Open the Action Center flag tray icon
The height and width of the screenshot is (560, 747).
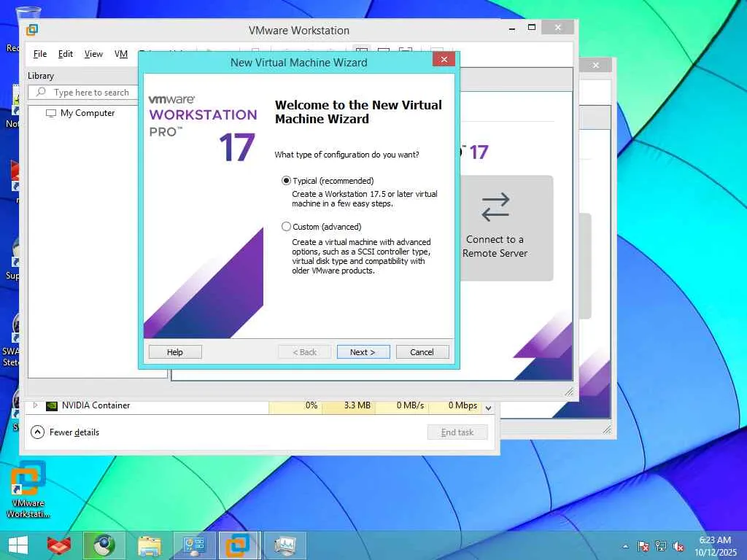click(643, 546)
